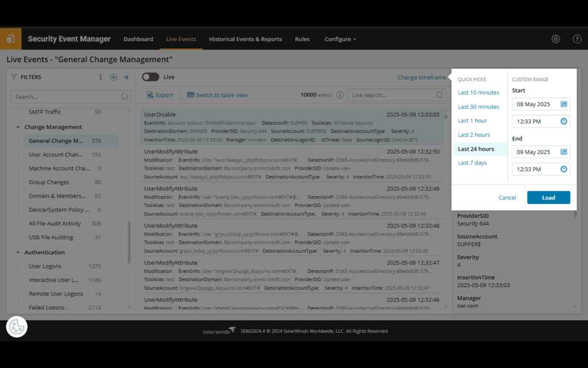This screenshot has height=368, width=588.
Task: Select the Last 10 minutes quick pick
Action: (479, 93)
